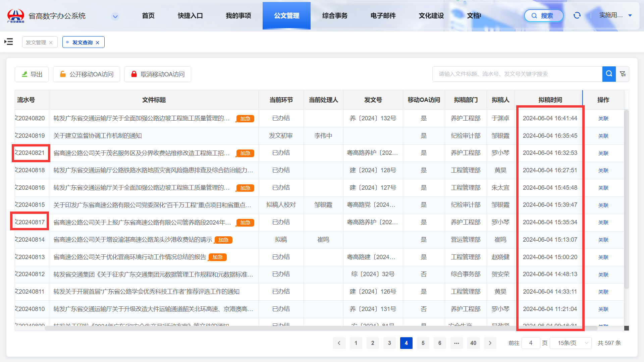Screen dimensions: 644x362
Task: Go to next page arrow
Action: click(490, 343)
